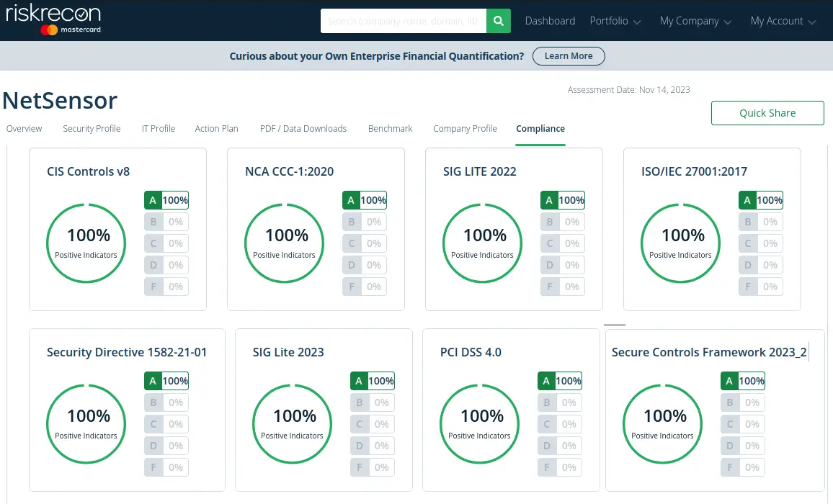The image size is (833, 504).
Task: Select grade C badge in NCA CCC-1:2020
Action: (365, 243)
